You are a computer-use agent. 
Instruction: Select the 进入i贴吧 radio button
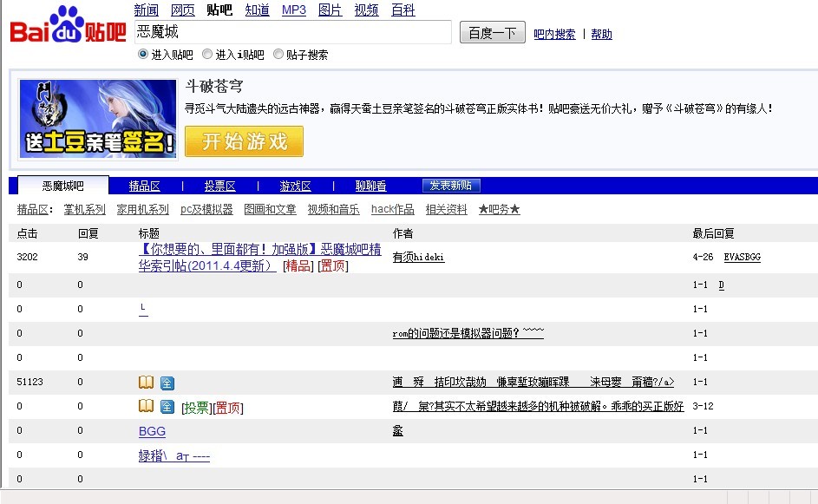click(207, 54)
